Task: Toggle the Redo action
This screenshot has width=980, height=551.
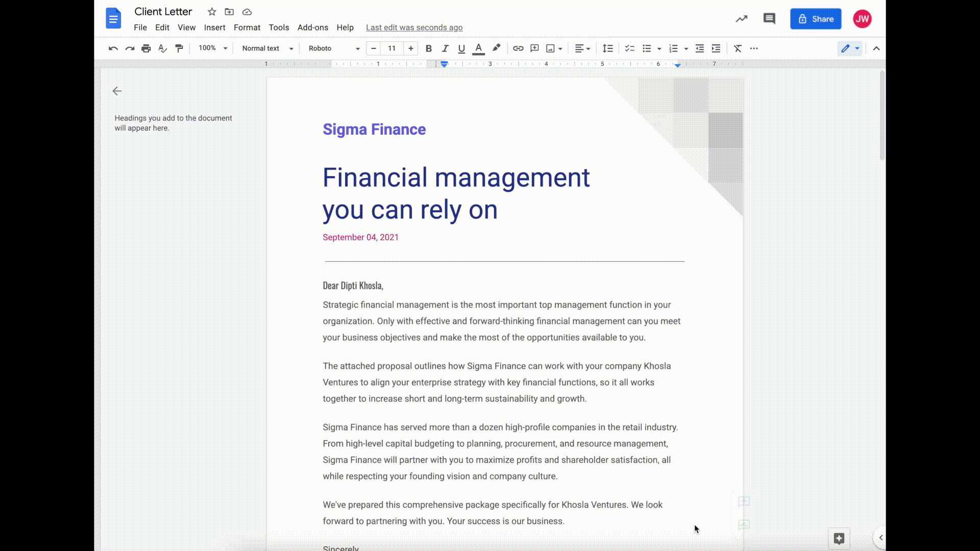Action: (129, 48)
